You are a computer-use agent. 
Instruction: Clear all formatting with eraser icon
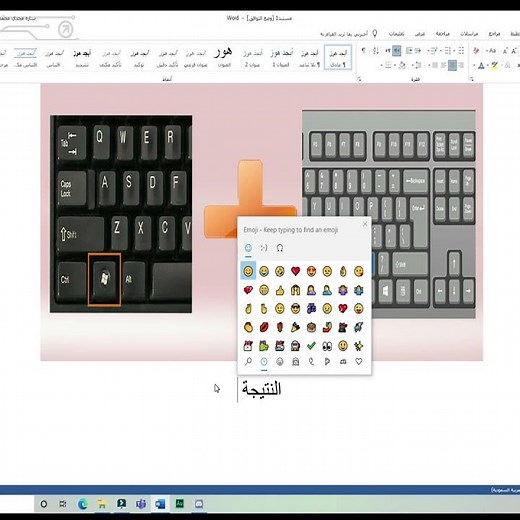(x=476, y=51)
